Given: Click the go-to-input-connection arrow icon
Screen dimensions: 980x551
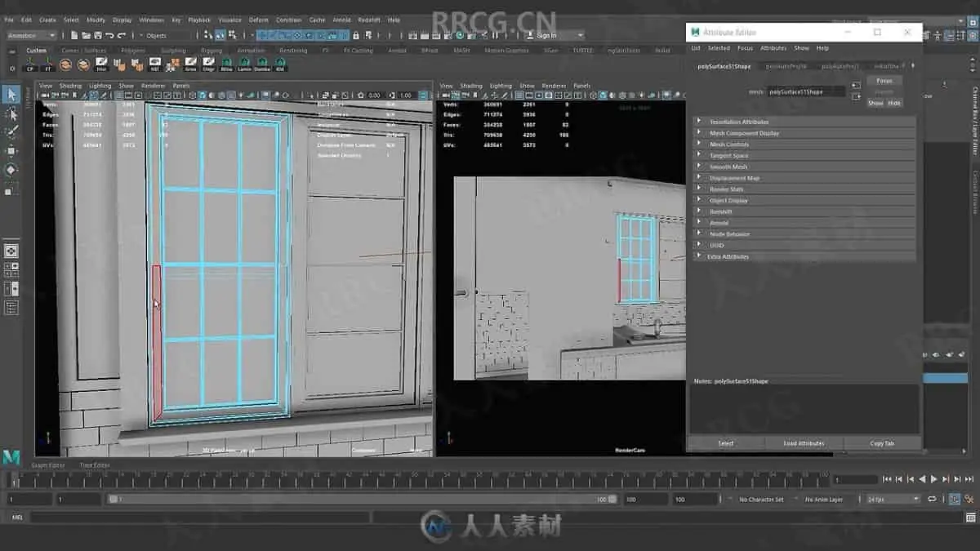Looking at the screenshot, I should (x=856, y=85).
